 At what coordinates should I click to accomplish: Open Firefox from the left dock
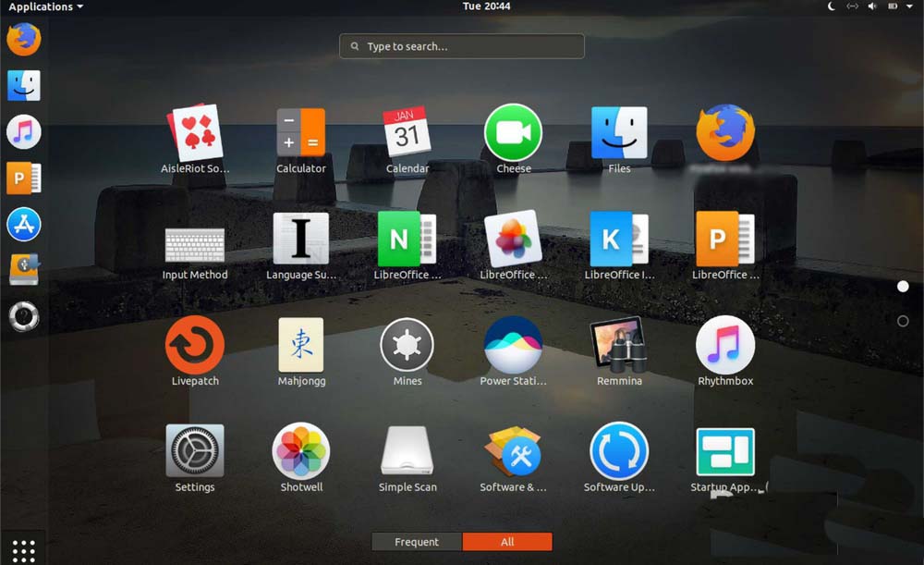click(23, 39)
